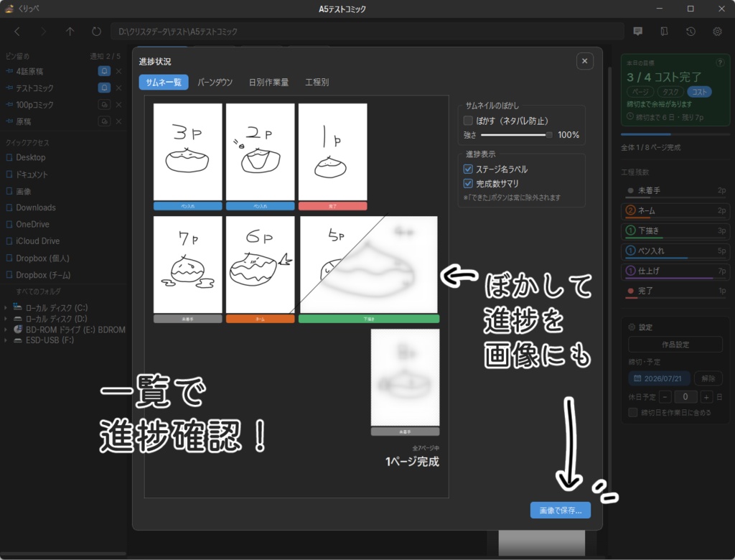Toggle notification icon for 100pコミック

coord(104,105)
